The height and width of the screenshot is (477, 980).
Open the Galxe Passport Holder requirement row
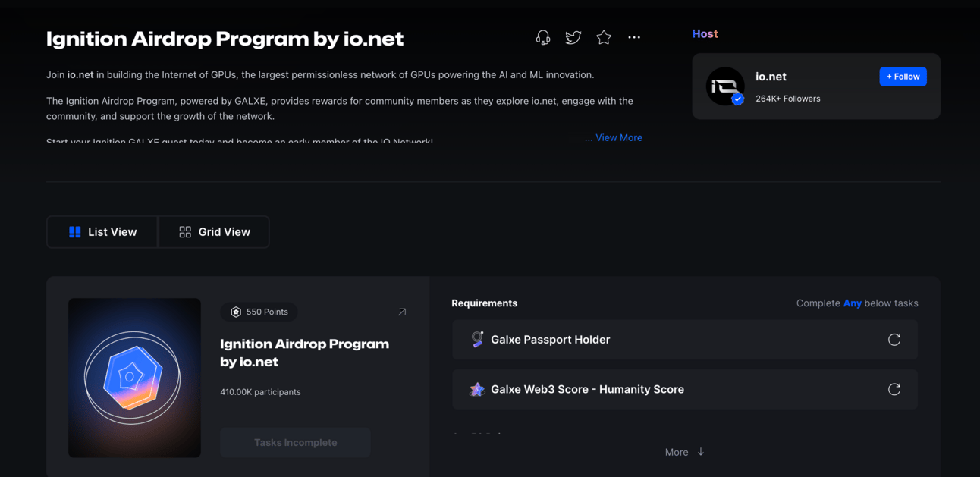pos(684,340)
